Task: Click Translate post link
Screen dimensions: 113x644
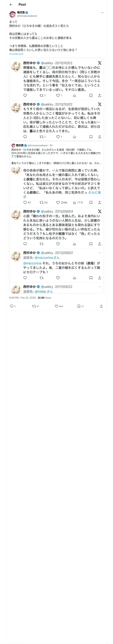Action: 16,54
